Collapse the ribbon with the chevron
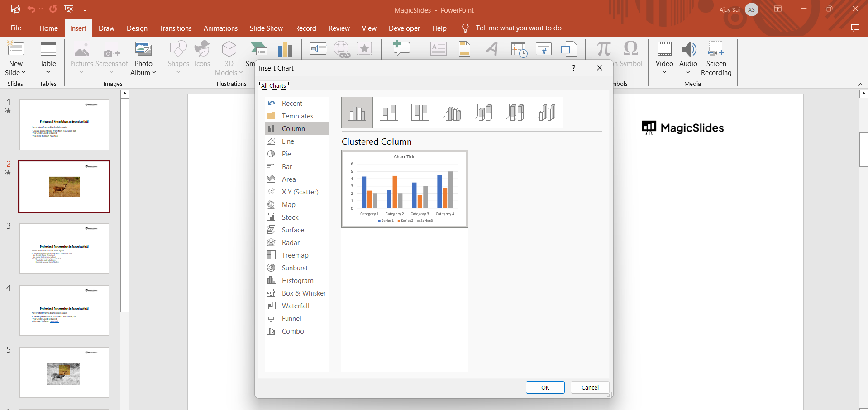This screenshot has width=868, height=410. point(860,85)
